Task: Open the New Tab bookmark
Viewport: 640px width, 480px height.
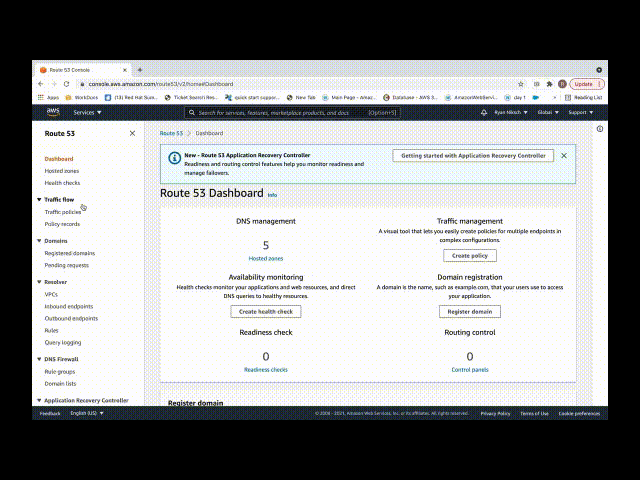Action: pyautogui.click(x=301, y=98)
